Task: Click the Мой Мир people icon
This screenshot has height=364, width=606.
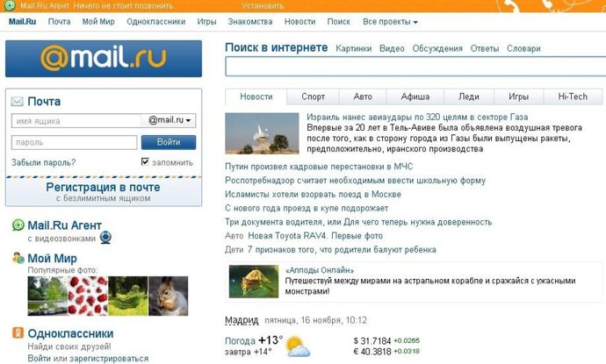Action: pos(18,258)
